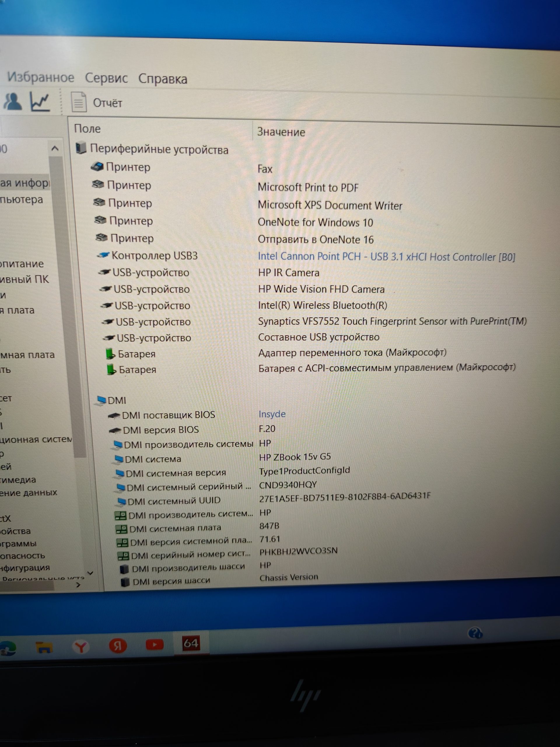Click the Отчёт report document icon
The image size is (560, 747).
coord(79,102)
